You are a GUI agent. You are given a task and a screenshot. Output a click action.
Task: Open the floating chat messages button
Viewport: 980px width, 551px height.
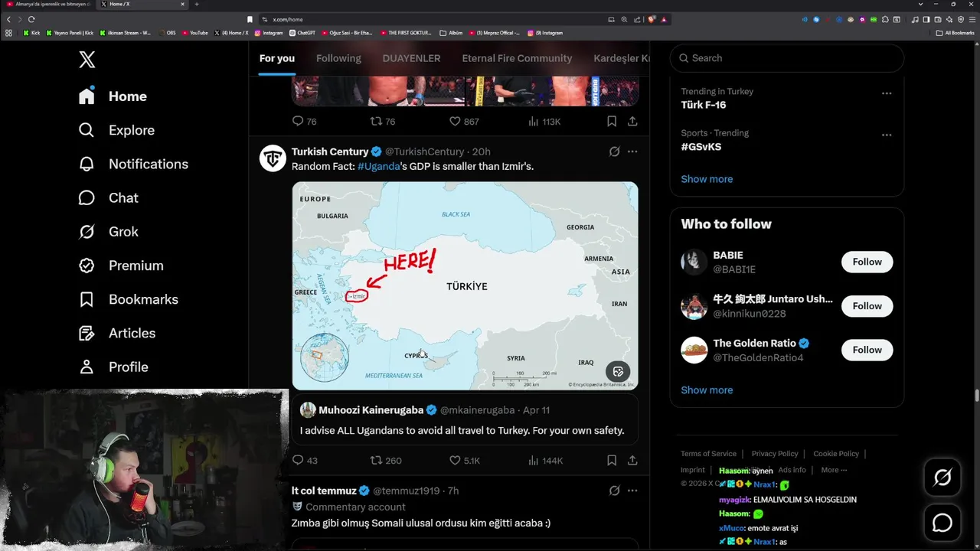pyautogui.click(x=942, y=523)
